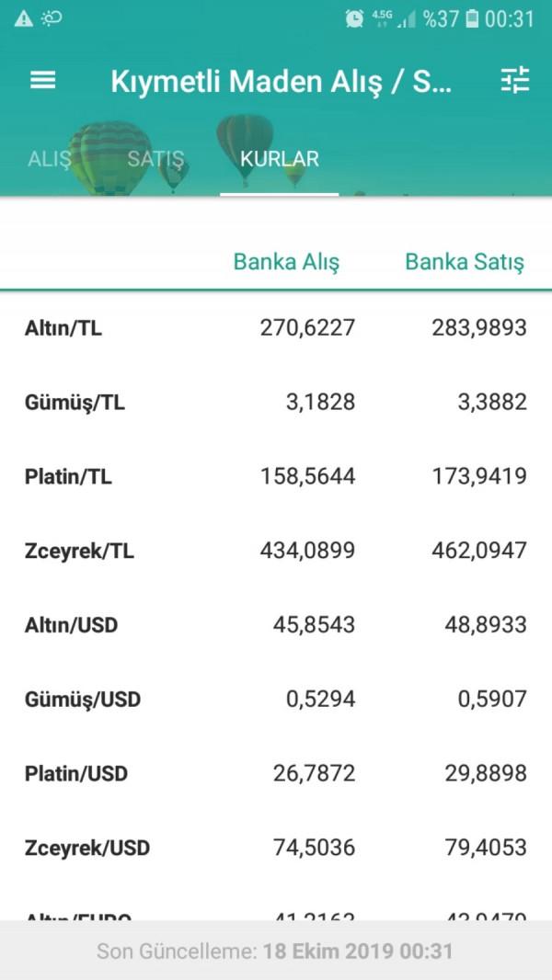Select the KURLAR tab
The image size is (552, 980).
tap(280, 159)
